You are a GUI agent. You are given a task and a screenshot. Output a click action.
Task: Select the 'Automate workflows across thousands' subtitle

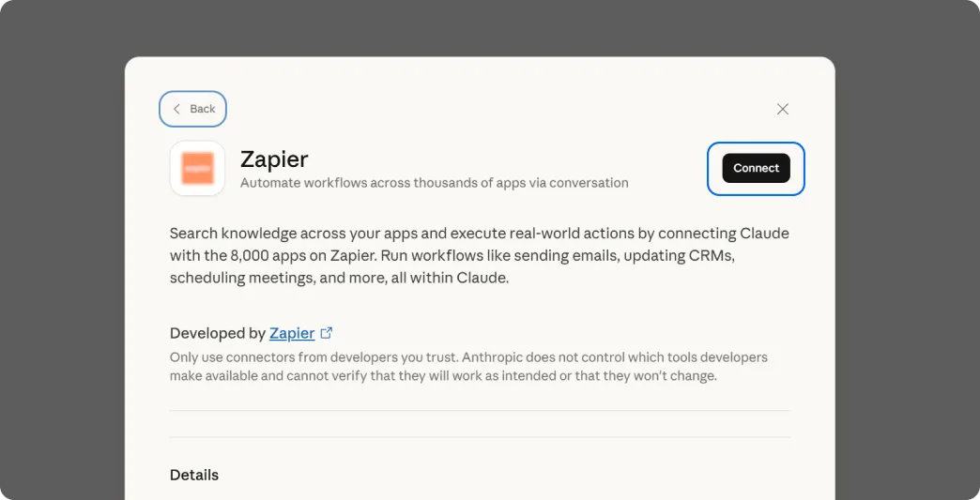434,183
